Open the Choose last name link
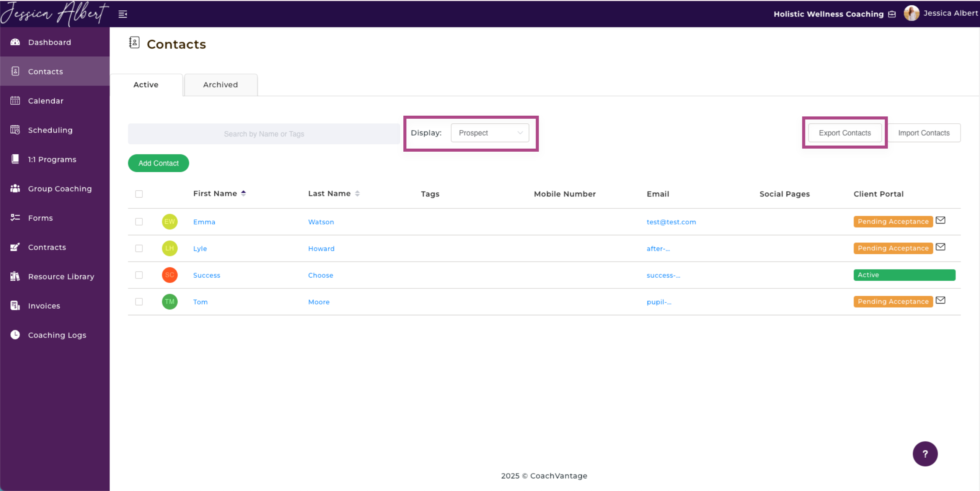 coord(321,275)
